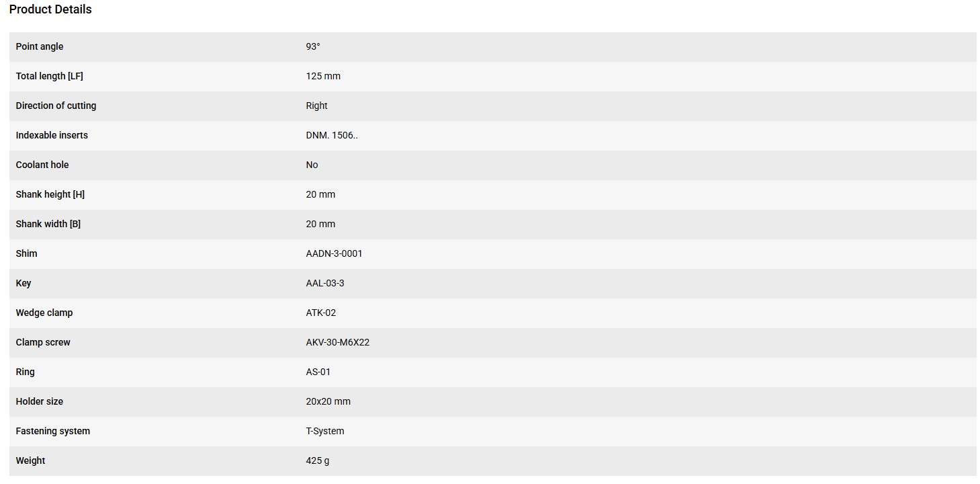Screen dimensions: 980x484
Task: Click the Right cutting direction value
Action: tap(317, 106)
